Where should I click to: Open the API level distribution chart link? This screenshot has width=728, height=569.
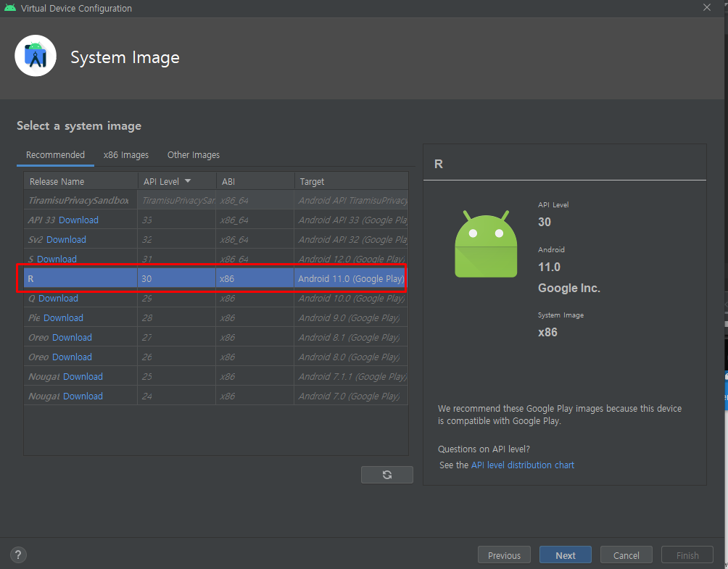pyautogui.click(x=522, y=465)
